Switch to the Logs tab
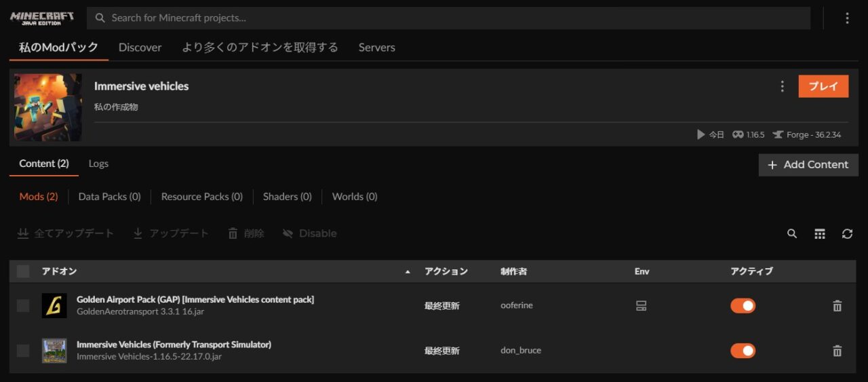868x382 pixels. pyautogui.click(x=98, y=164)
